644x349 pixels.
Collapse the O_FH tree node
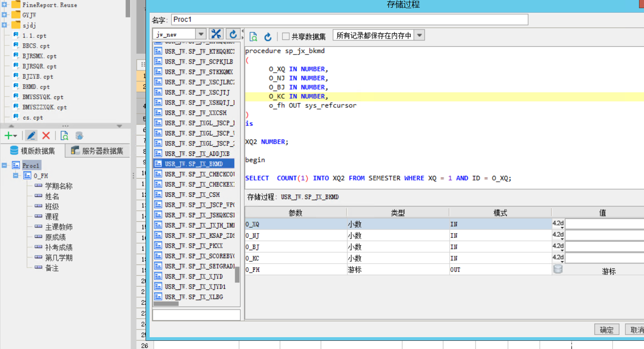point(15,175)
